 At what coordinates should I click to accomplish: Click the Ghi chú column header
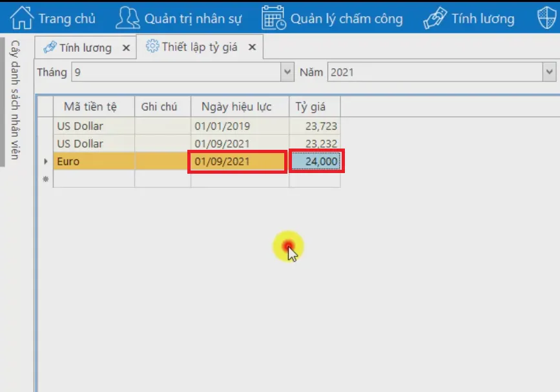coord(163,107)
